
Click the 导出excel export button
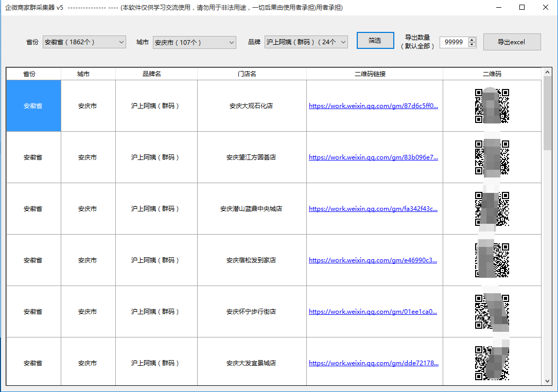(512, 42)
